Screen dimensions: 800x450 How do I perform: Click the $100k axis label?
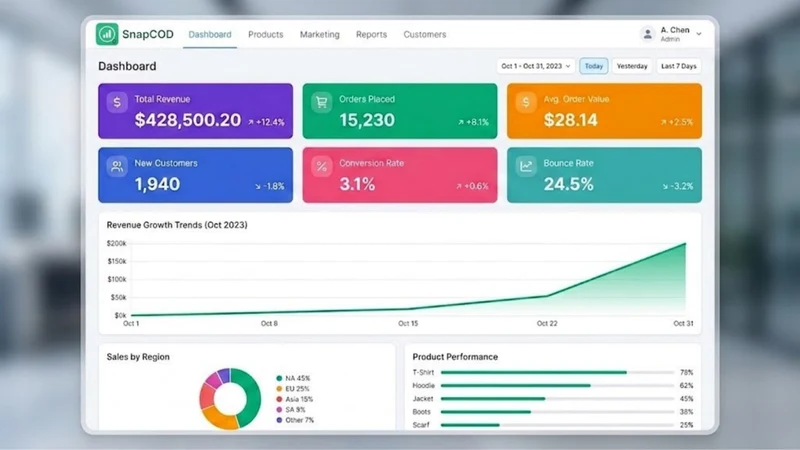[x=116, y=280]
